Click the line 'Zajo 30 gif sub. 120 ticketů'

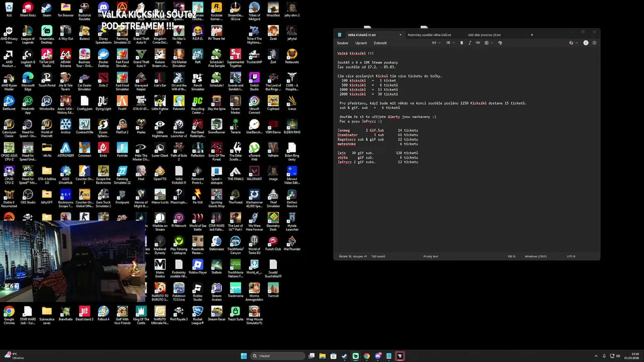pos(377,153)
